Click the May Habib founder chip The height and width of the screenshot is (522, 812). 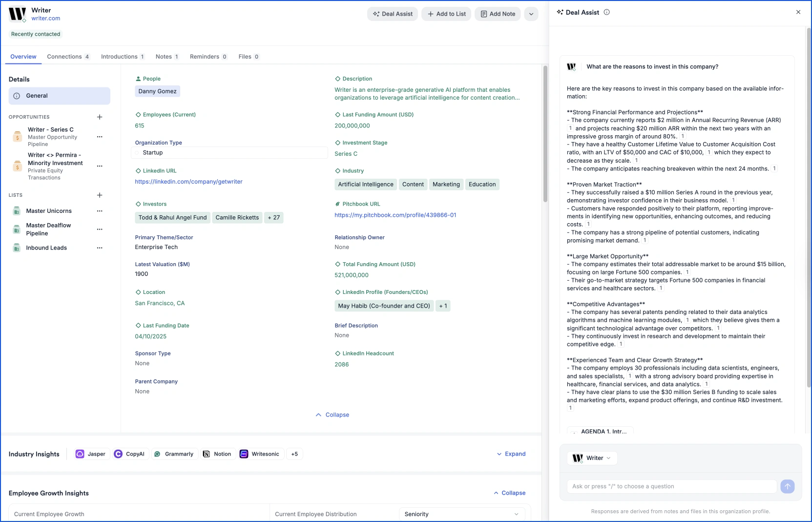tap(384, 306)
